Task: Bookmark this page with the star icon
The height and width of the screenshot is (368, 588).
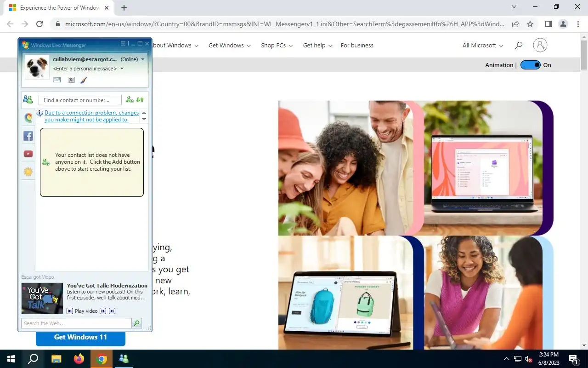Action: (530, 24)
